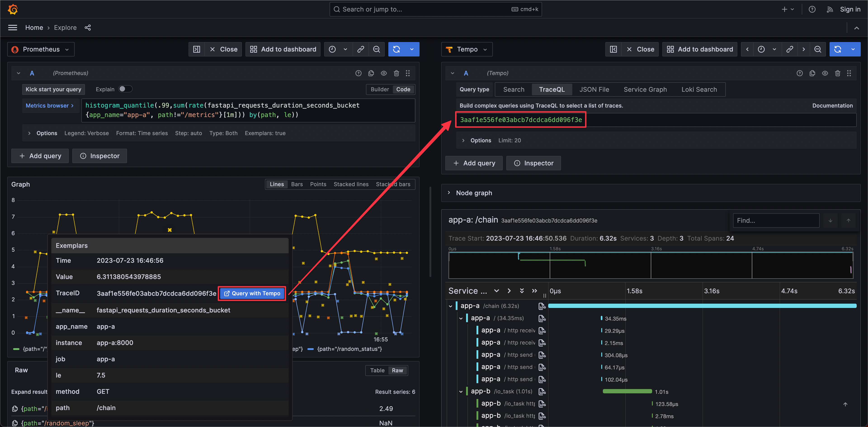This screenshot has width=868, height=427.
Task: Open the news feed icon
Action: tap(829, 9)
